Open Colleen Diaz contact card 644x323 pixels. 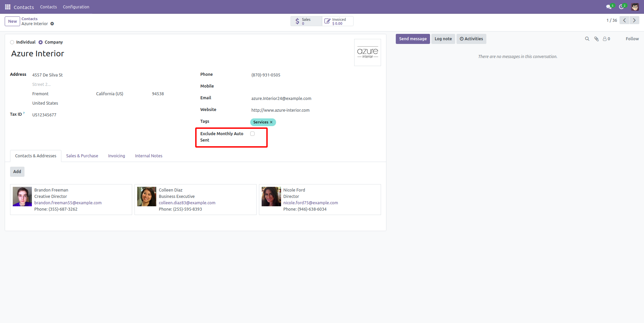pos(196,200)
